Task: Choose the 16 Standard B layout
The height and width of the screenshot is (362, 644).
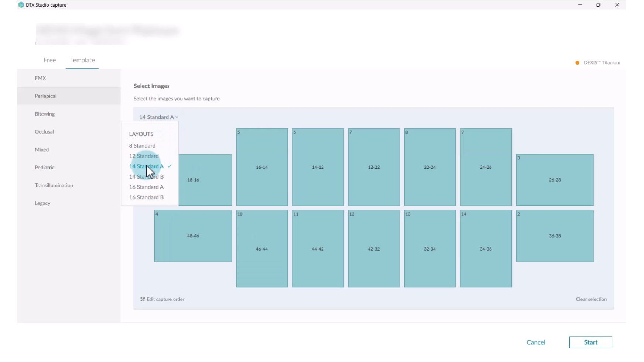Action: point(146,197)
